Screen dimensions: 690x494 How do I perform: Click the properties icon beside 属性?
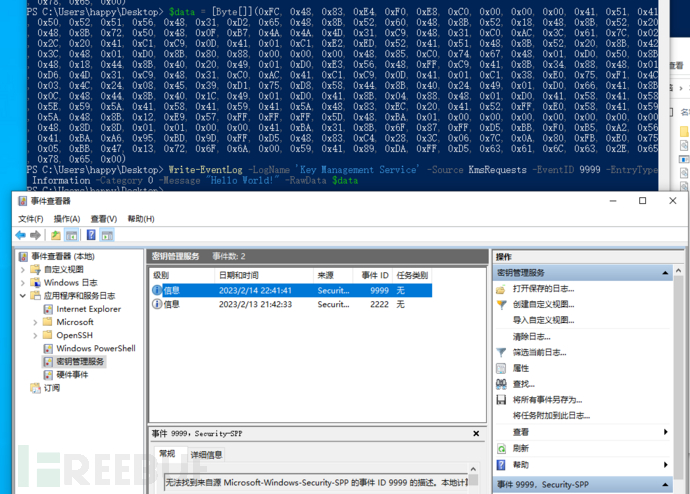[501, 368]
